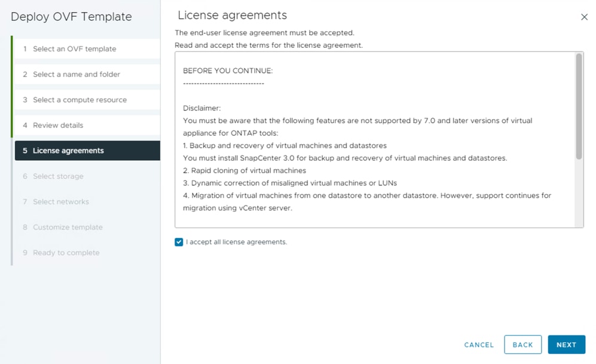Return to step 4 Review details
This screenshot has height=364, width=596.
coord(58,126)
